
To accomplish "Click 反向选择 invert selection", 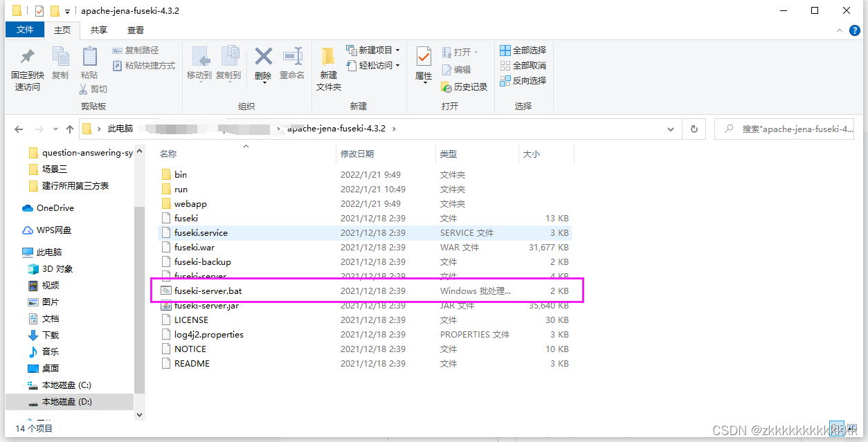I will click(x=523, y=81).
